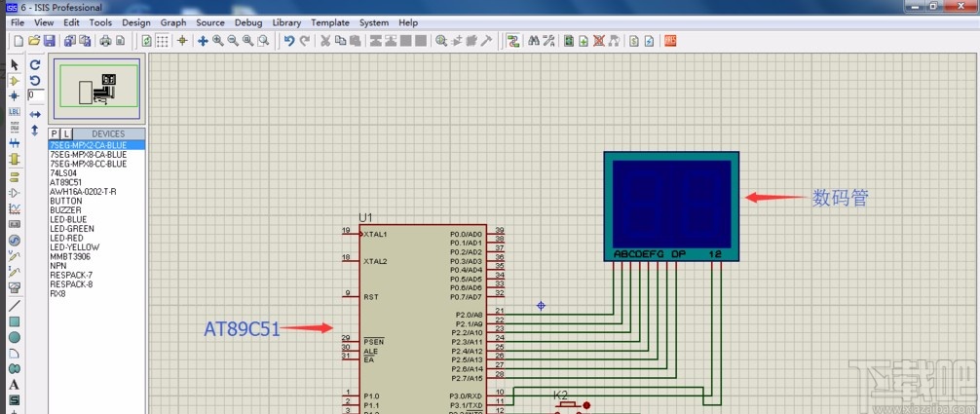Create a new design file
Viewport: 980px width, 414px height.
[x=19, y=41]
